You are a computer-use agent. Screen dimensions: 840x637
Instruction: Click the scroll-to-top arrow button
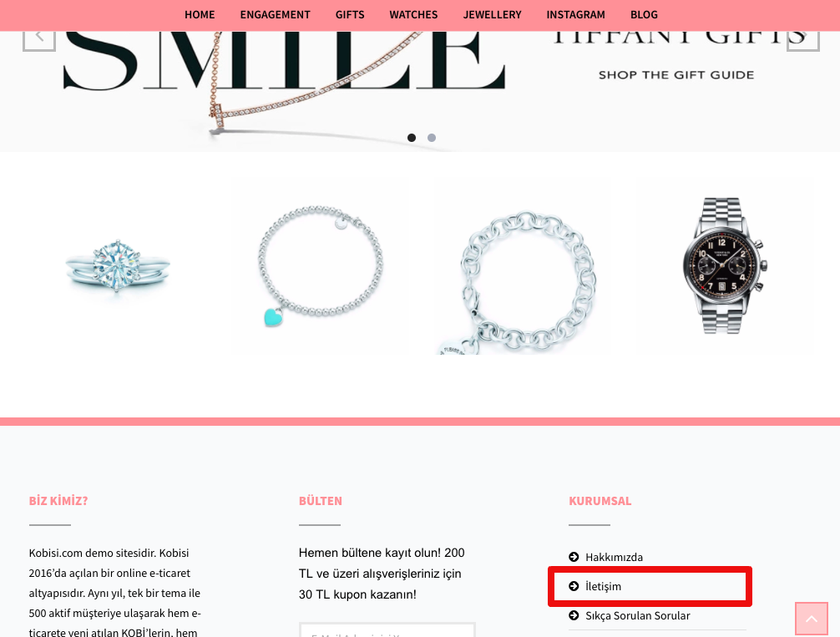click(812, 619)
